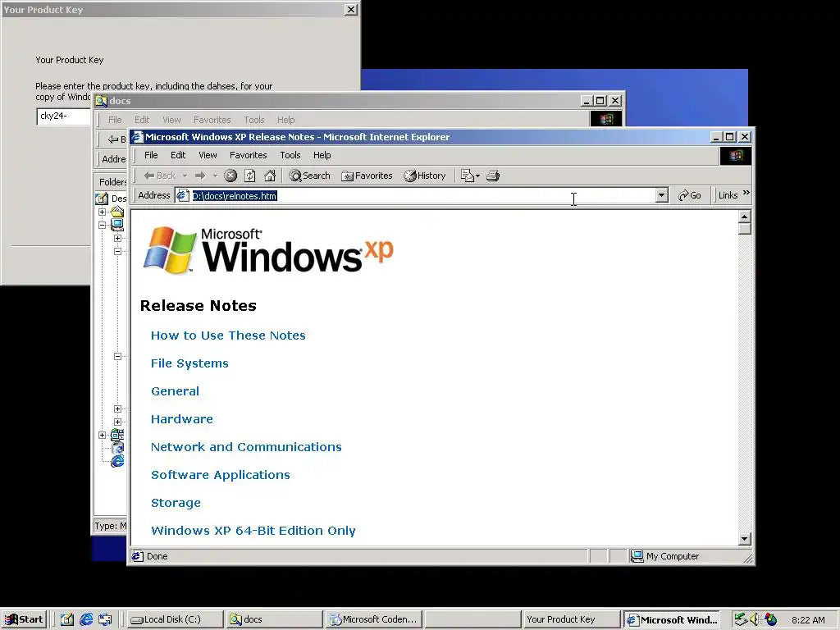
Task: Open the File menu in Internet Explorer
Action: point(151,155)
